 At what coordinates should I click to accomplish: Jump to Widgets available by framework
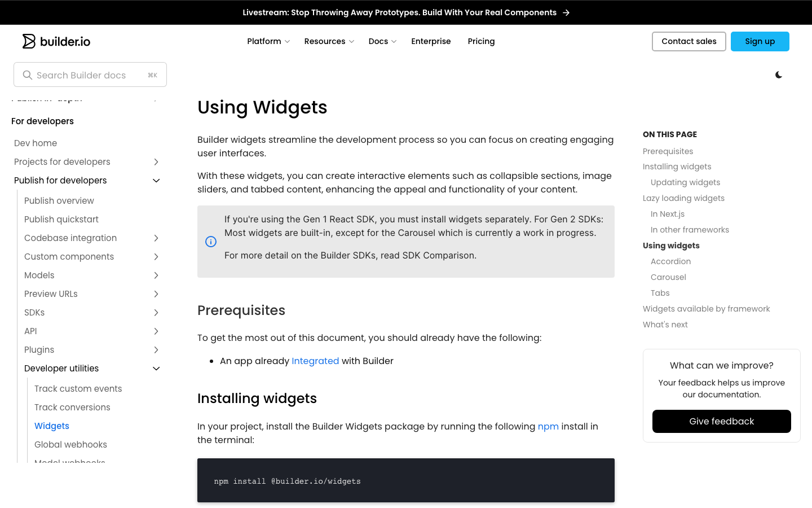click(706, 309)
